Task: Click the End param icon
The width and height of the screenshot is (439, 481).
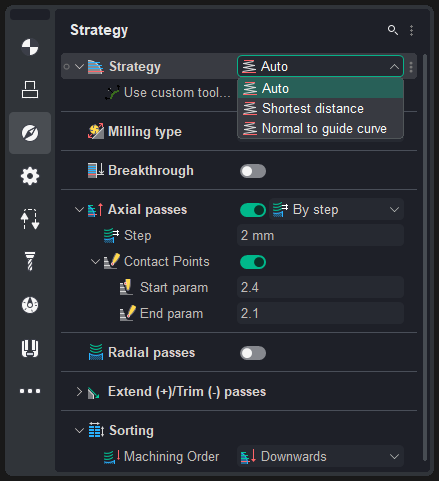Action: [128, 313]
